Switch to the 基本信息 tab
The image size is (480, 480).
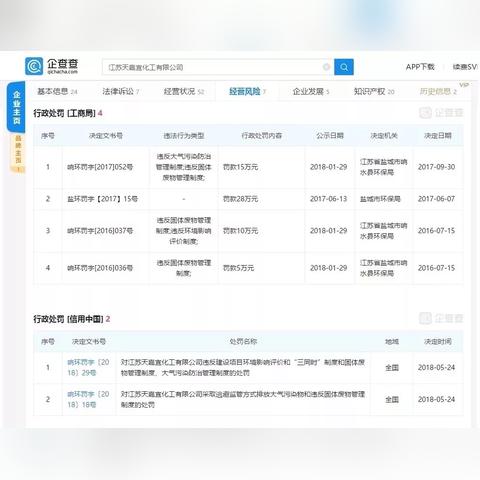57,91
